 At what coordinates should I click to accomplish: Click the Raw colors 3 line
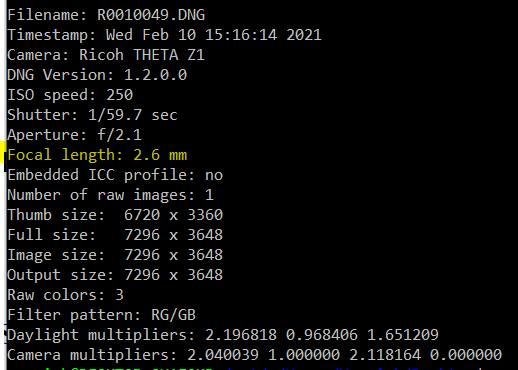point(65,295)
